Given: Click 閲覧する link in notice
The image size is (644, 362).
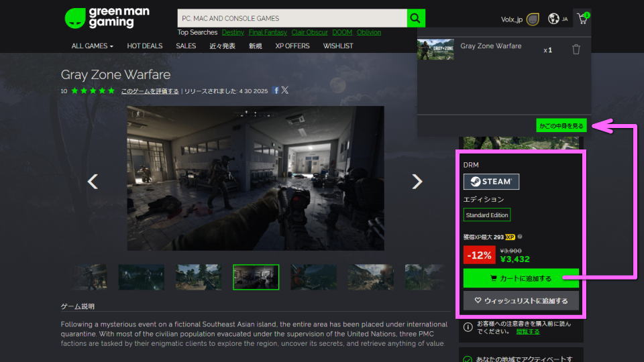Looking at the screenshot, I should click(x=528, y=332).
